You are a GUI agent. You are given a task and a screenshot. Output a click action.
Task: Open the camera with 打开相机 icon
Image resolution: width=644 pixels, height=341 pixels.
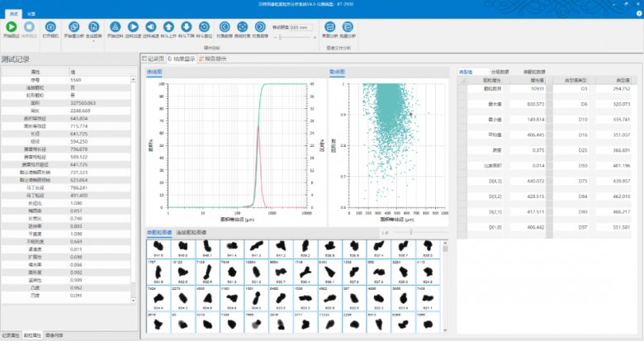coord(50,28)
